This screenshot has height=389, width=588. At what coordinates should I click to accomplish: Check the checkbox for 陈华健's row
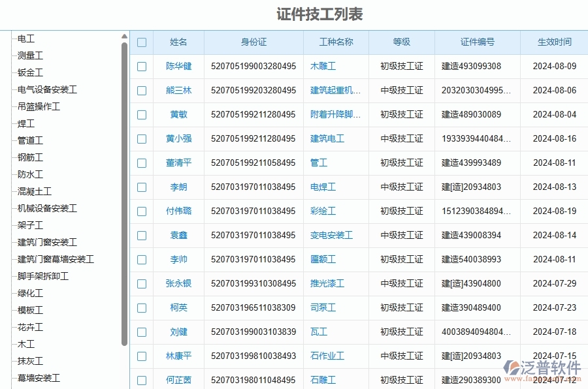point(142,66)
